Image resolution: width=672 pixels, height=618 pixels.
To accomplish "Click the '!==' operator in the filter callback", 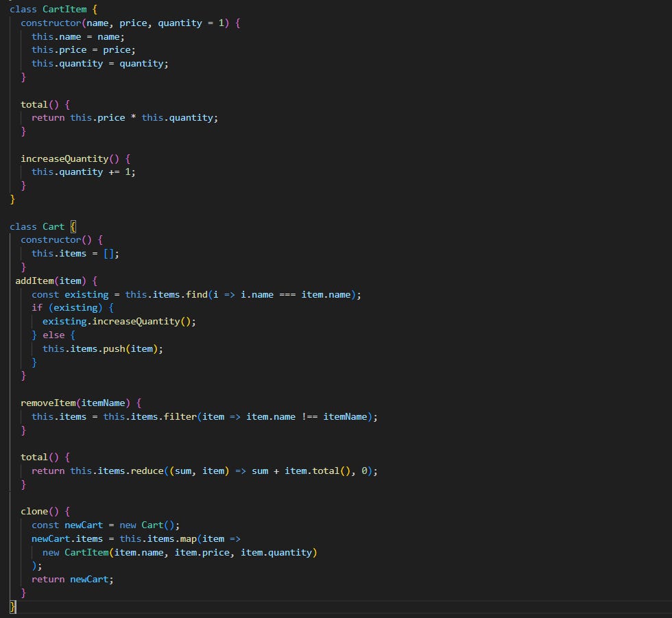I will click(309, 416).
